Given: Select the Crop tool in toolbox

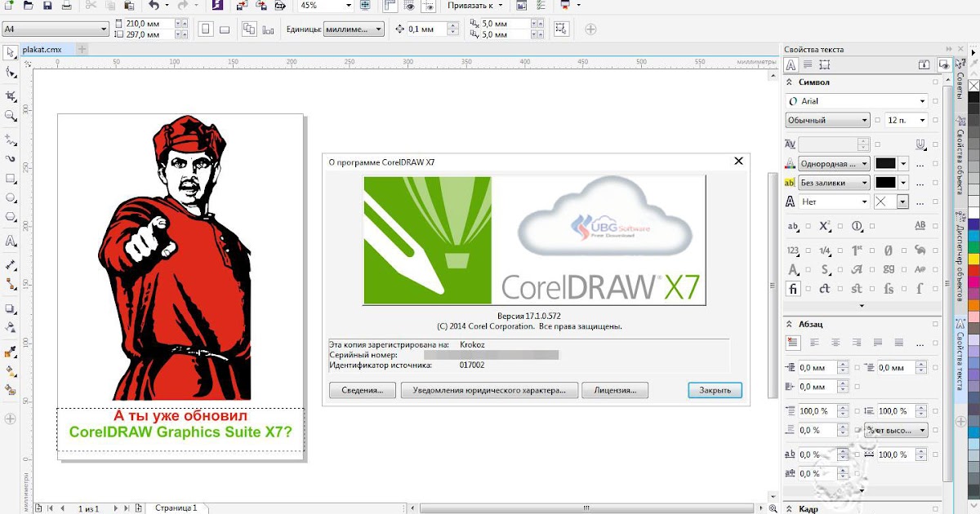Looking at the screenshot, I should 11,95.
